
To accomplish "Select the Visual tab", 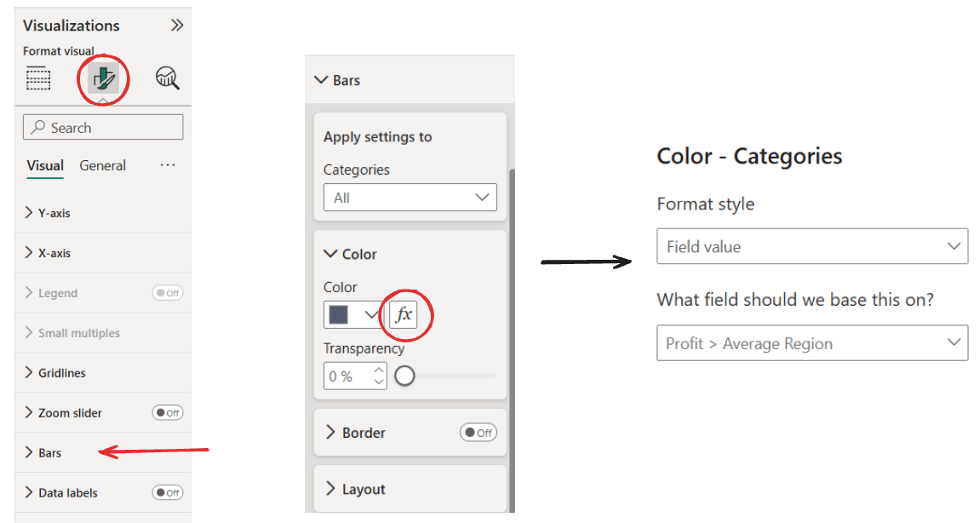I will 45,166.
